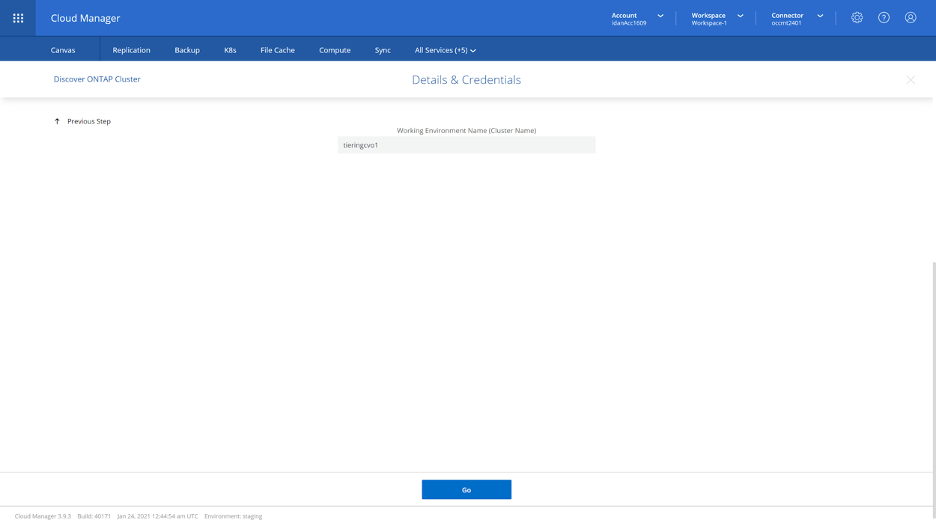
Task: Switch to the Canvas tab
Action: point(63,50)
